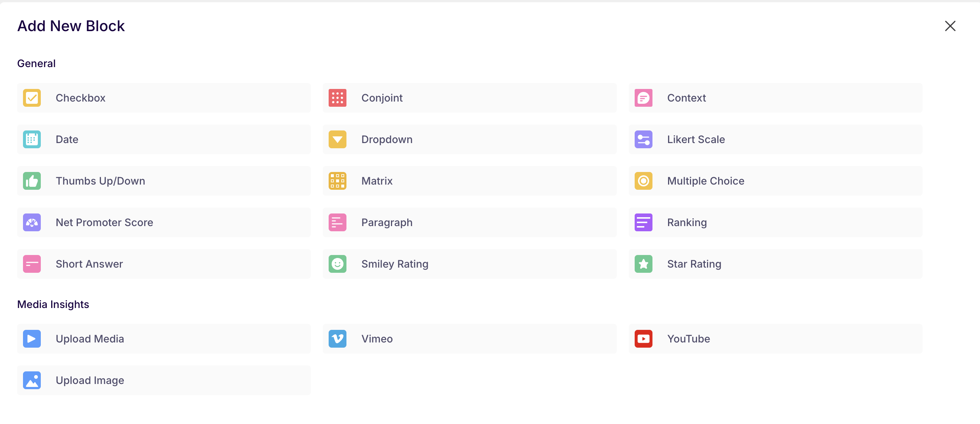Click the green Smiley Rating face icon
This screenshot has height=424, width=980.
[x=338, y=264]
